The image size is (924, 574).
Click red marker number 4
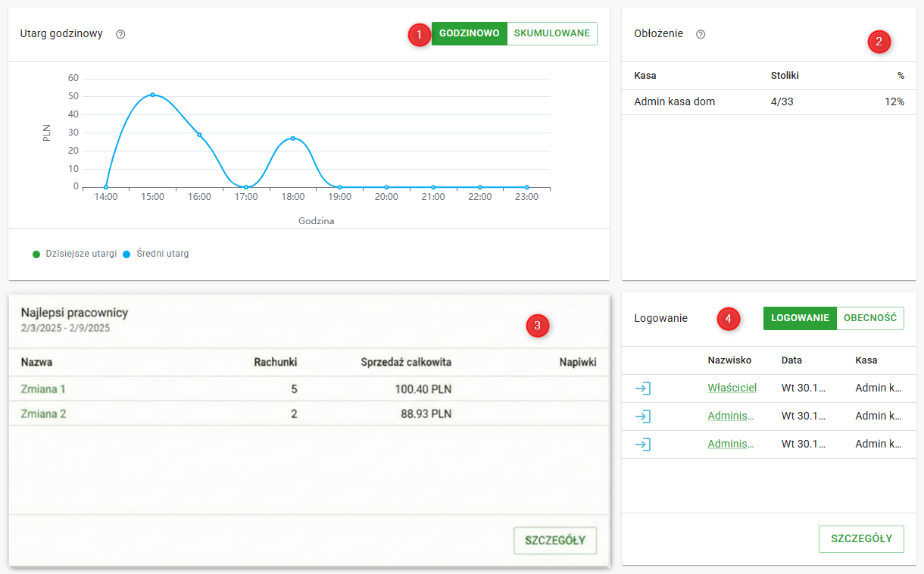(x=728, y=320)
